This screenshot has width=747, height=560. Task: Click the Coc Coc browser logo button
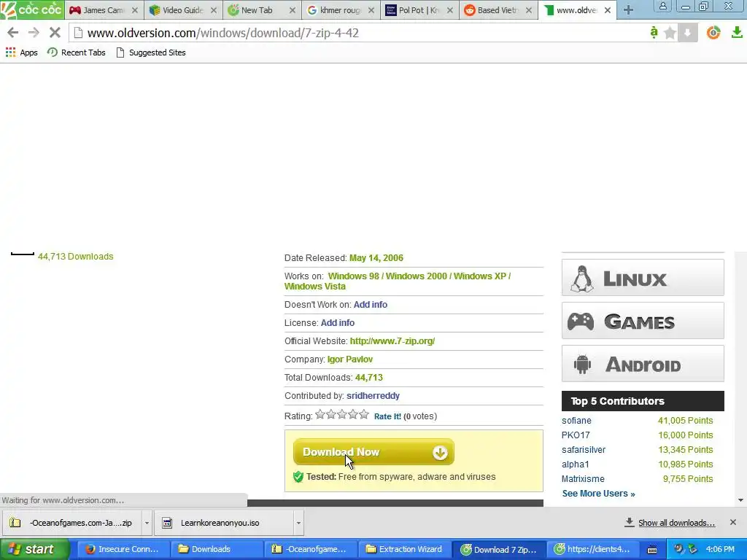tap(32, 9)
